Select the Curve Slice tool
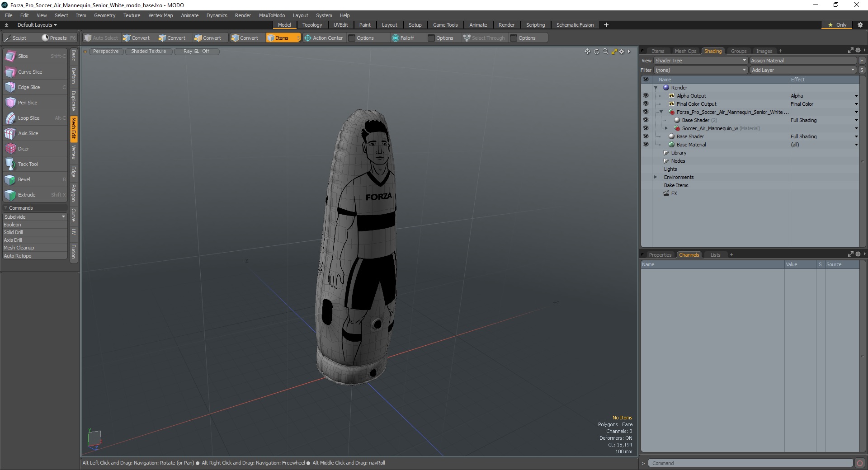 [35, 72]
